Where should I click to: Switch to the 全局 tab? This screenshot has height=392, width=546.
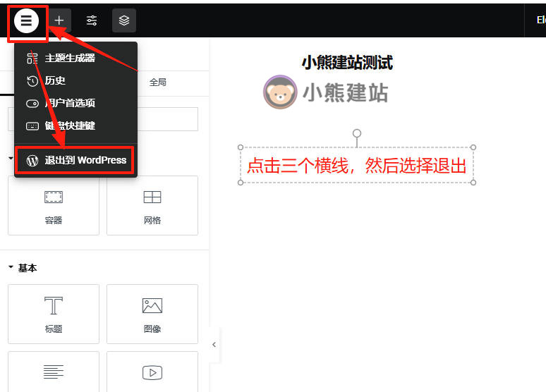[158, 82]
